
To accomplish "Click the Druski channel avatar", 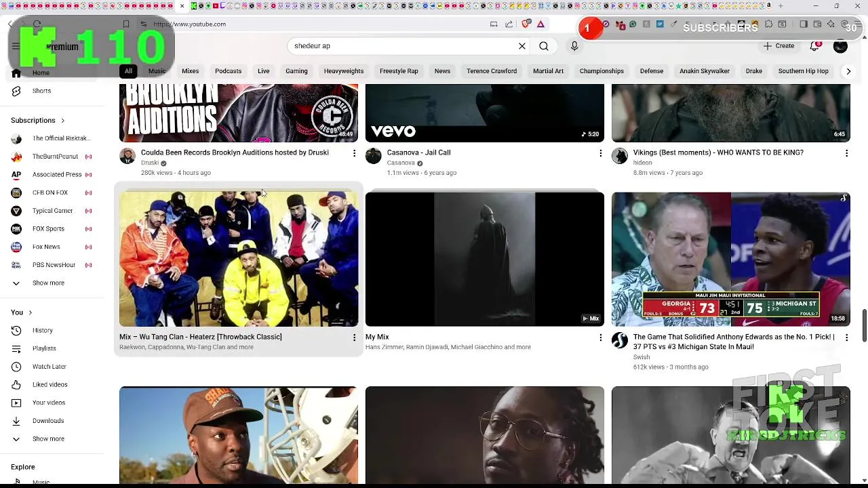I will [127, 156].
